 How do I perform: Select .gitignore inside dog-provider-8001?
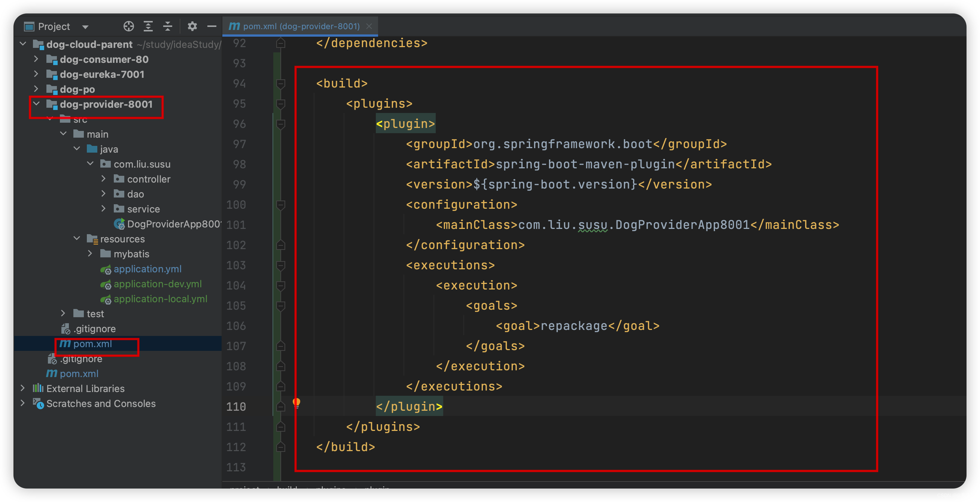(x=94, y=328)
